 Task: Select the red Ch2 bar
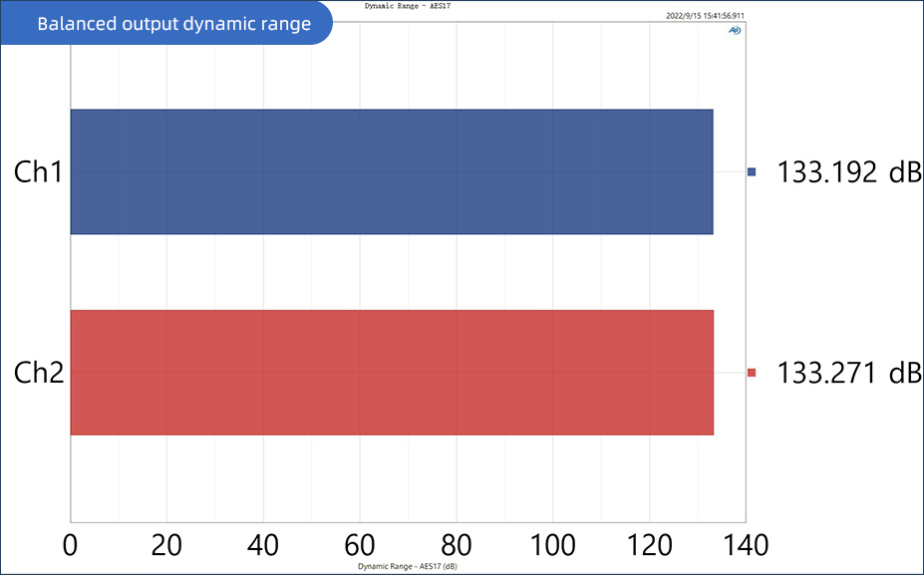click(391, 373)
